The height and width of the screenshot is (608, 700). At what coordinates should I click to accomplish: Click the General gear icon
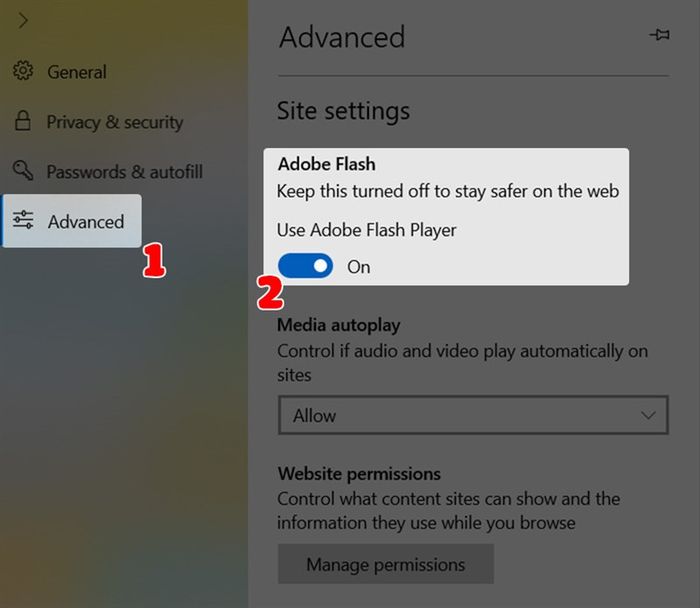tap(23, 71)
